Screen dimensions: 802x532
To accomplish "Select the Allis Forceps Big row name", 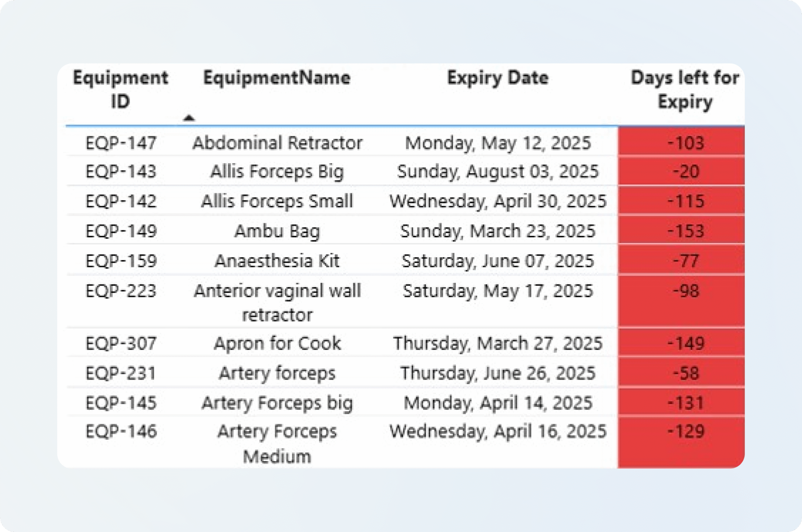I will 277,171.
